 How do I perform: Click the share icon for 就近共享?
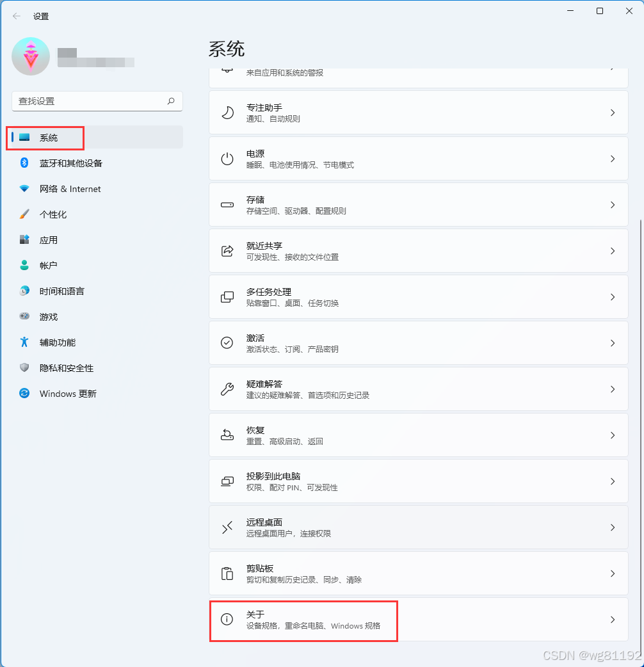227,251
